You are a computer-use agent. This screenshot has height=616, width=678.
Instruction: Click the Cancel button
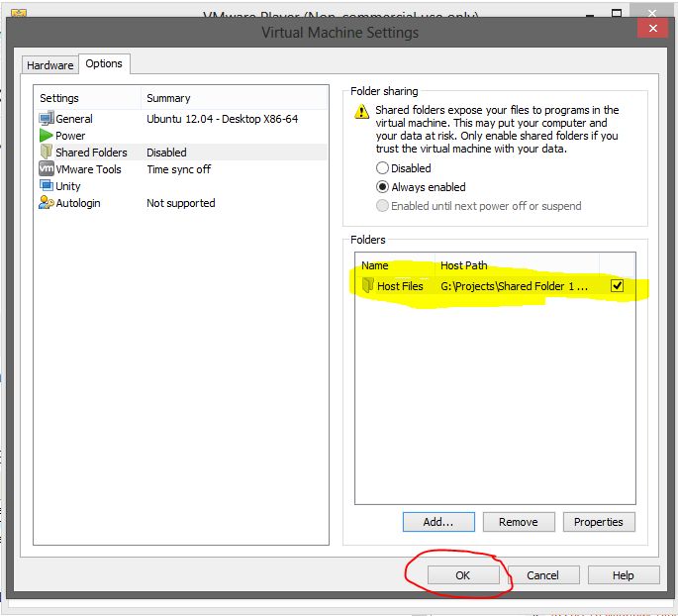(x=543, y=575)
